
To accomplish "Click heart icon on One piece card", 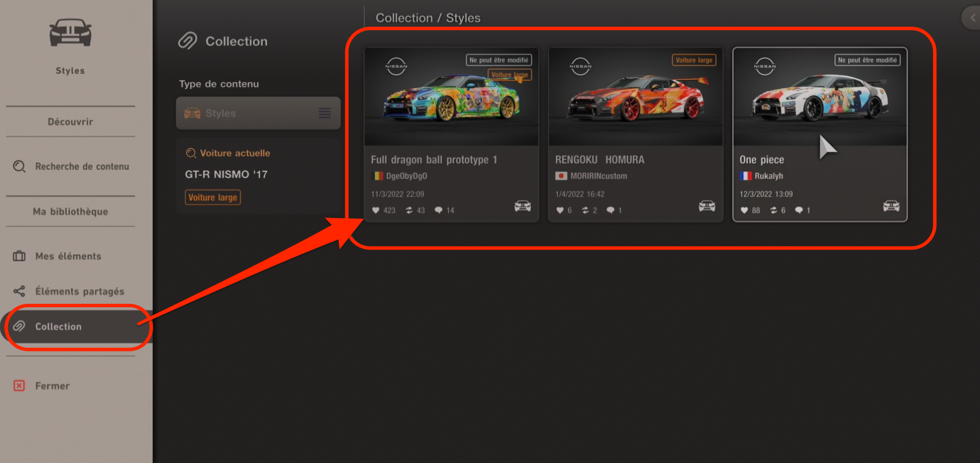I will coord(744,211).
